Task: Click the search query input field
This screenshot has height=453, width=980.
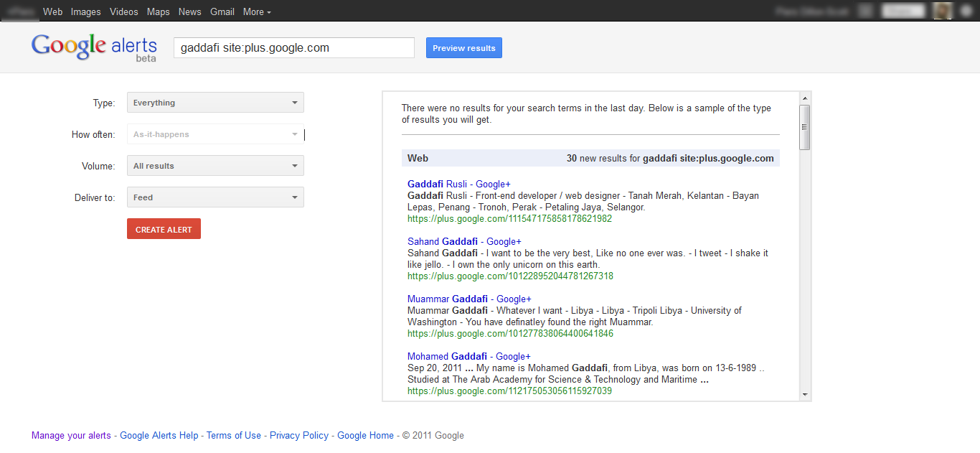Action: [x=294, y=48]
